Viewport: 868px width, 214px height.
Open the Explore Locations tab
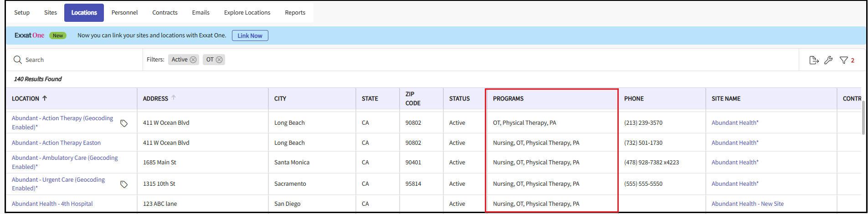point(247,13)
